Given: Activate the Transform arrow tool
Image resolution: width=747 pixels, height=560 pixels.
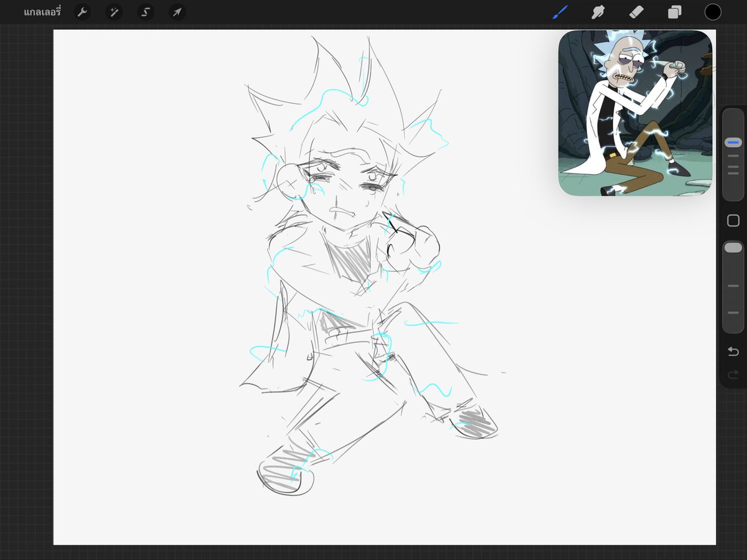Looking at the screenshot, I should click(x=177, y=12).
